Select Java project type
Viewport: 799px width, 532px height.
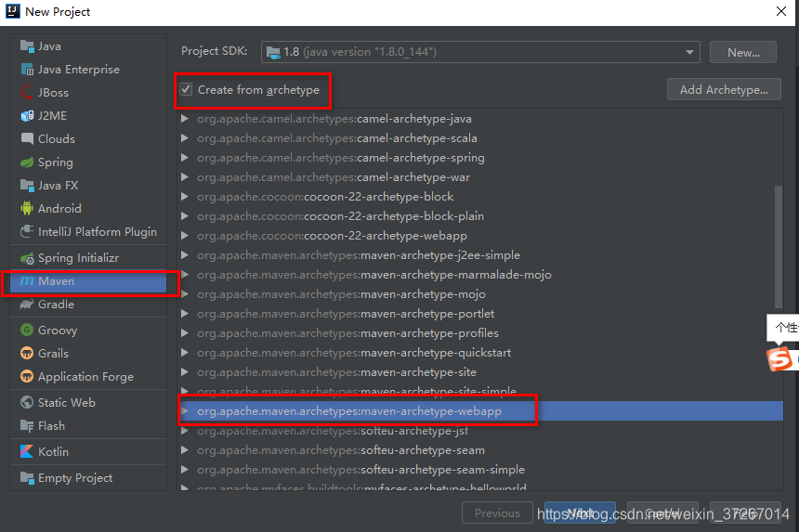tap(88, 46)
